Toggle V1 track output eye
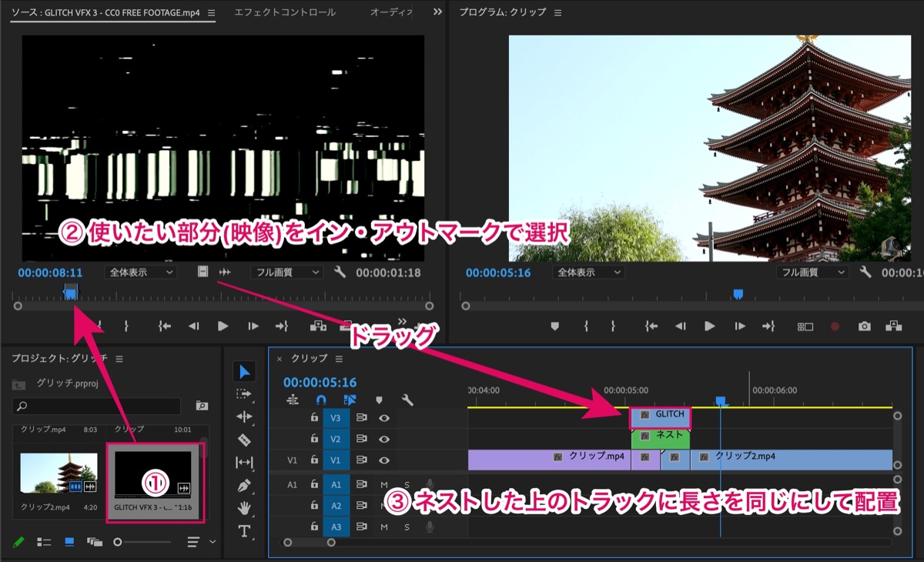 (383, 460)
